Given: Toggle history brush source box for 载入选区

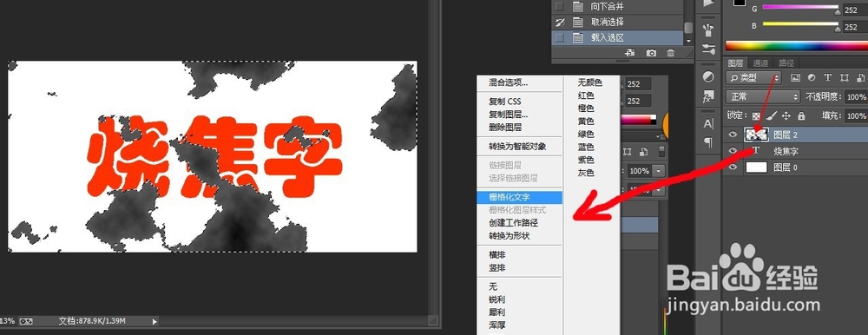Looking at the screenshot, I should (x=560, y=38).
